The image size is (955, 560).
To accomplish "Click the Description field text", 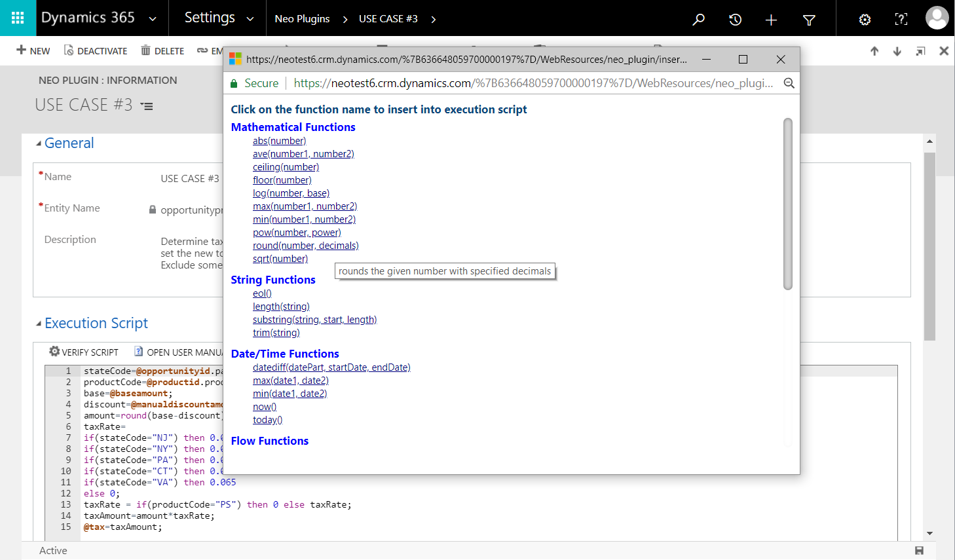I will click(x=192, y=253).
